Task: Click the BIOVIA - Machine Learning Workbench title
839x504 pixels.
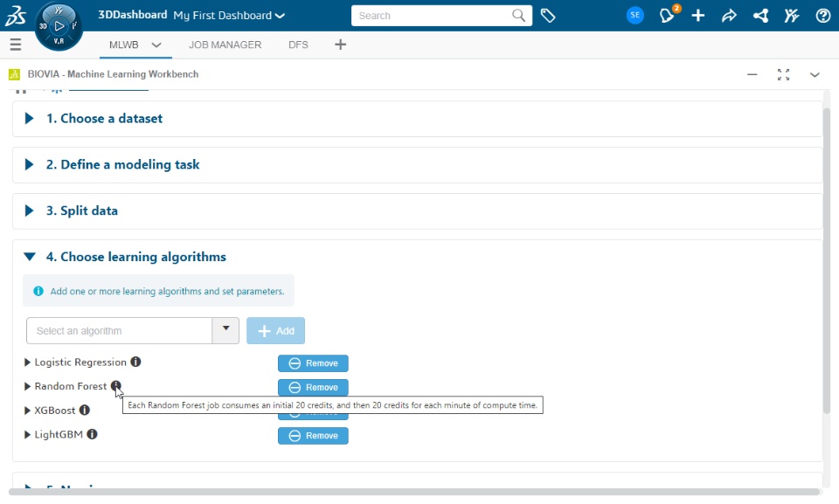Action: pyautogui.click(x=113, y=74)
